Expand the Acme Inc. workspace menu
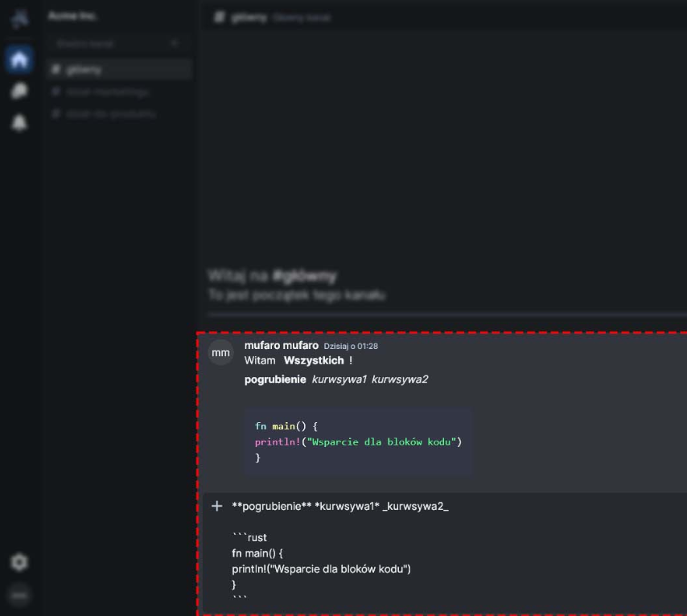The width and height of the screenshot is (687, 616). pos(73,16)
